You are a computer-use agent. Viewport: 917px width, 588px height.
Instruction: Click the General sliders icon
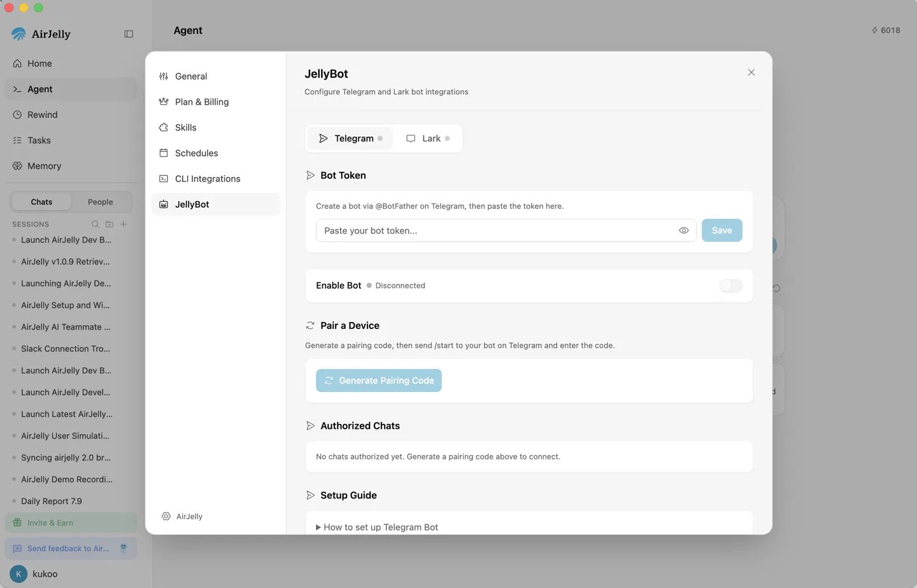click(x=164, y=76)
